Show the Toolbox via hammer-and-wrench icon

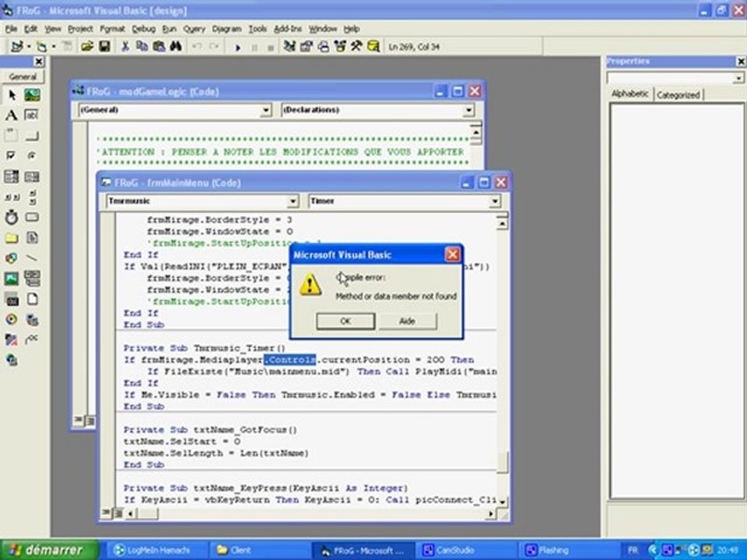point(356,46)
